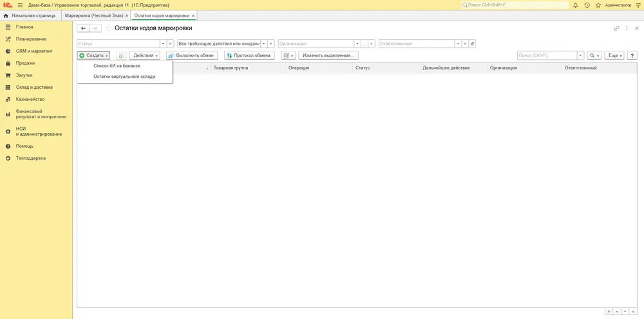Clear the Организация filter

pyautogui.click(x=372, y=44)
